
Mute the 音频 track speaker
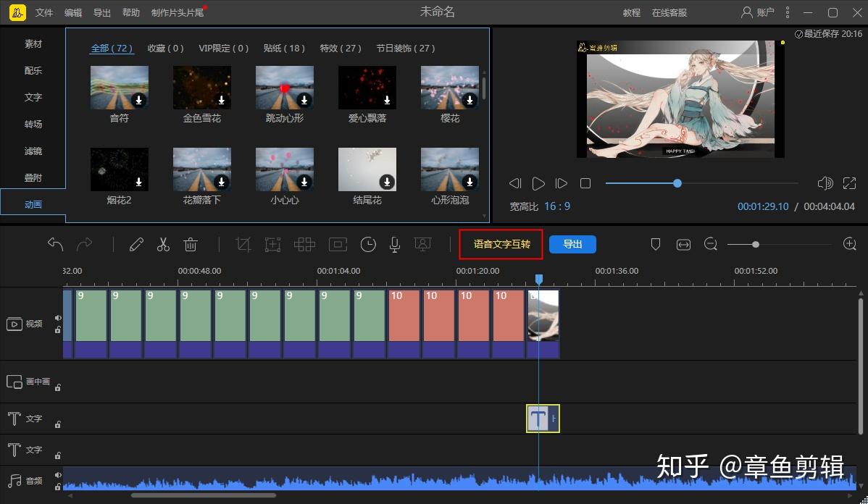58,475
